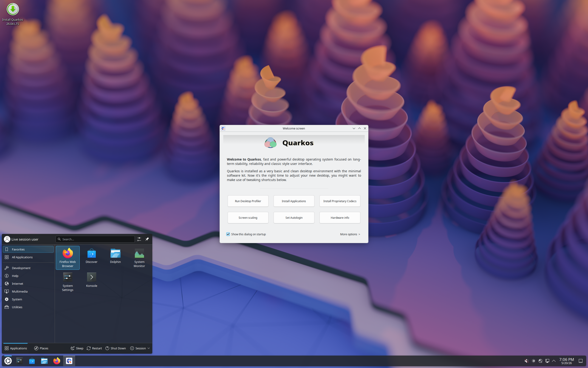The height and width of the screenshot is (368, 588).
Task: Open Dolphin file manager from taskbar
Action: [44, 361]
